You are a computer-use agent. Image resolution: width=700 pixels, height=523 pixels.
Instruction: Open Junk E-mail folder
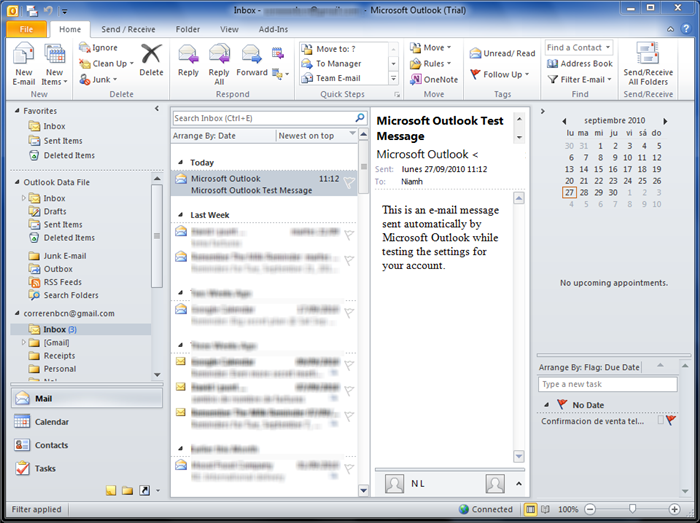65,256
